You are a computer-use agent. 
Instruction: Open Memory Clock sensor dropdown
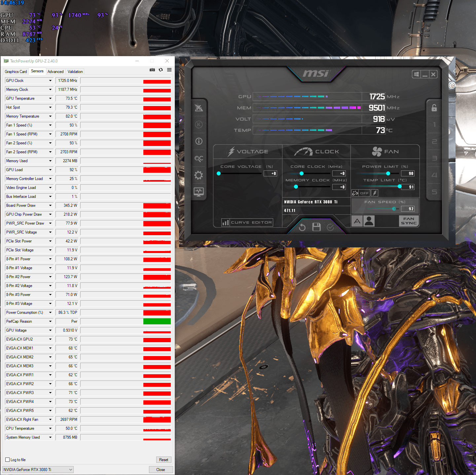click(51, 90)
